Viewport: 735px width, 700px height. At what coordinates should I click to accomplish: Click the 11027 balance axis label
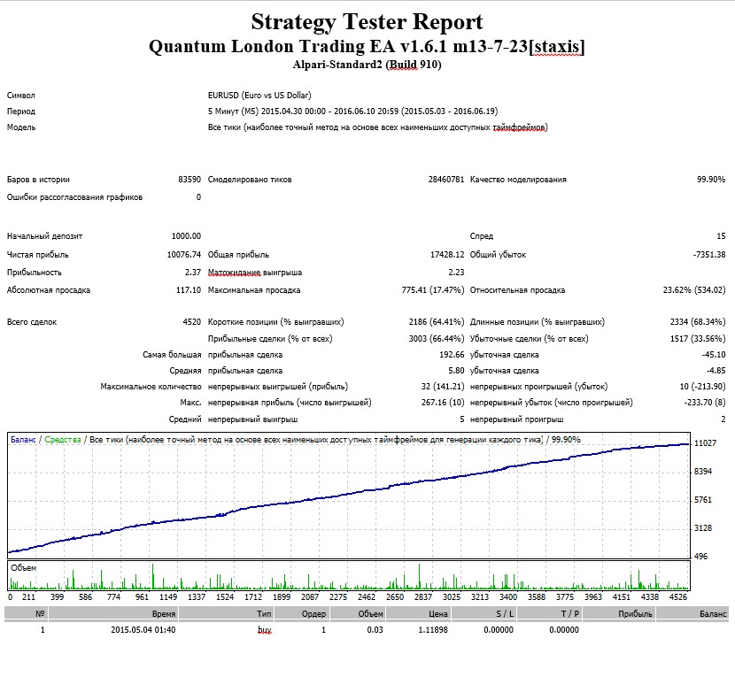[705, 443]
